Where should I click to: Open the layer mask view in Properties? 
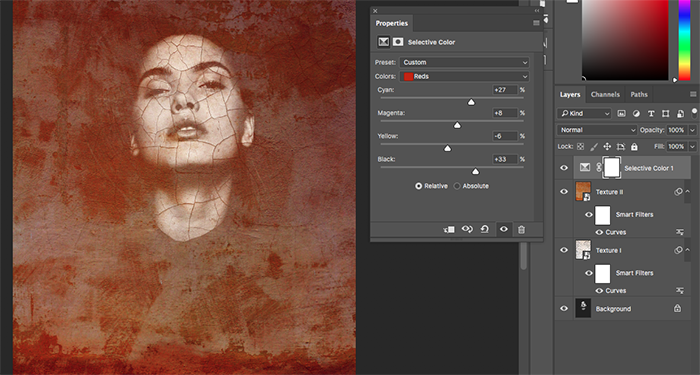[x=398, y=42]
